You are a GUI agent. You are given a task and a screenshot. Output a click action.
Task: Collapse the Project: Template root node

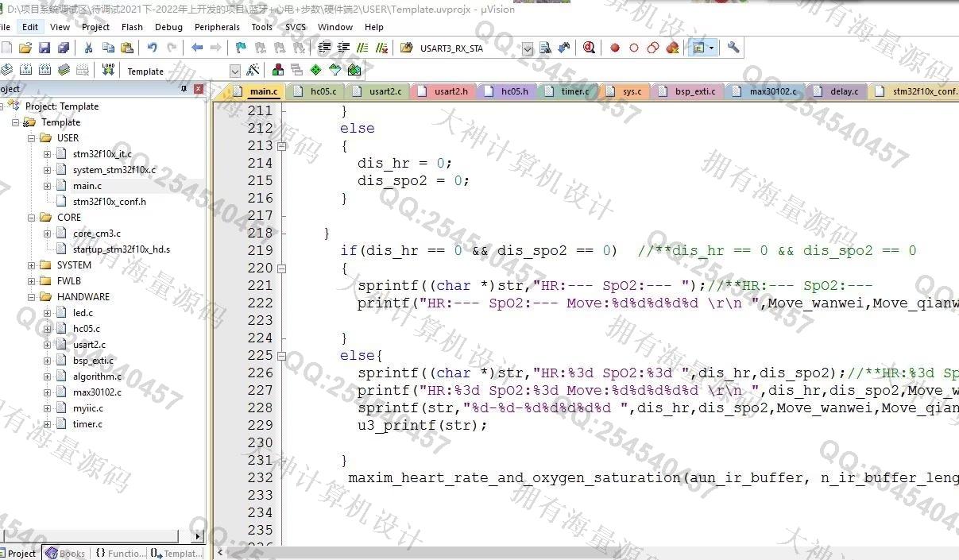point(2,106)
